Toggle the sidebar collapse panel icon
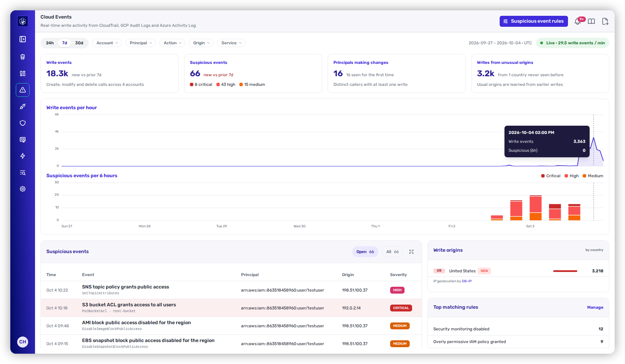 23,39
